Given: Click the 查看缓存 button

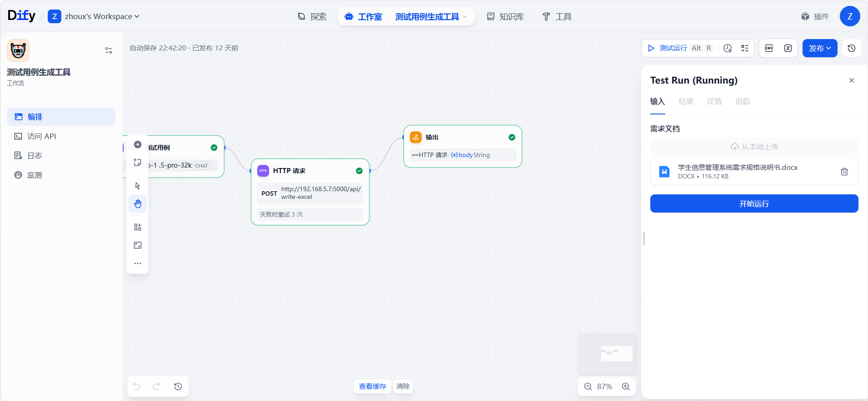Looking at the screenshot, I should point(372,386).
